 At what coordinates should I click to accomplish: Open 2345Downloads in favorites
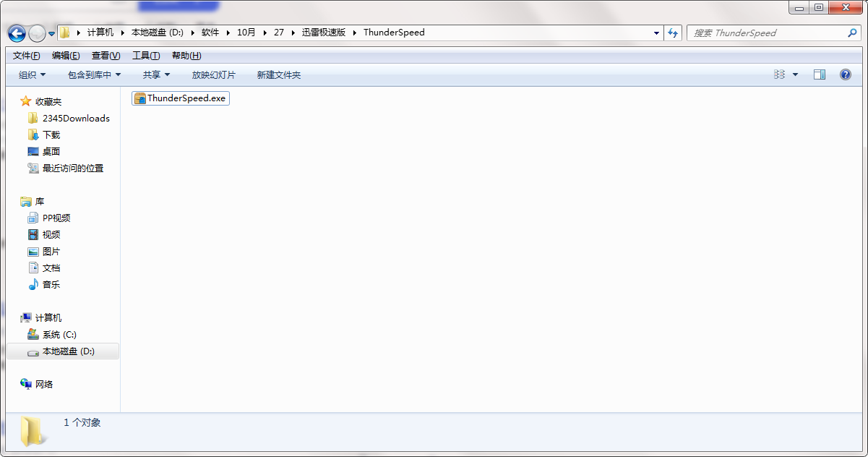[76, 118]
